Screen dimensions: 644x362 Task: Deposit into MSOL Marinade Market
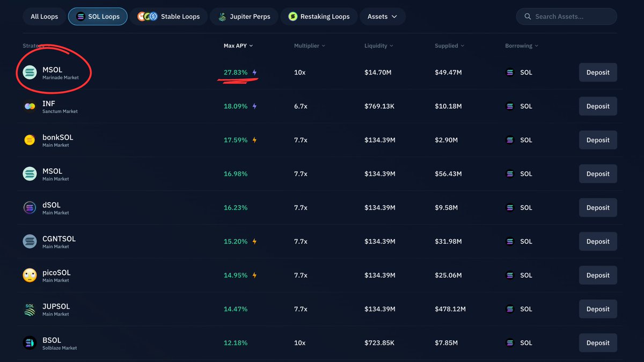click(598, 72)
